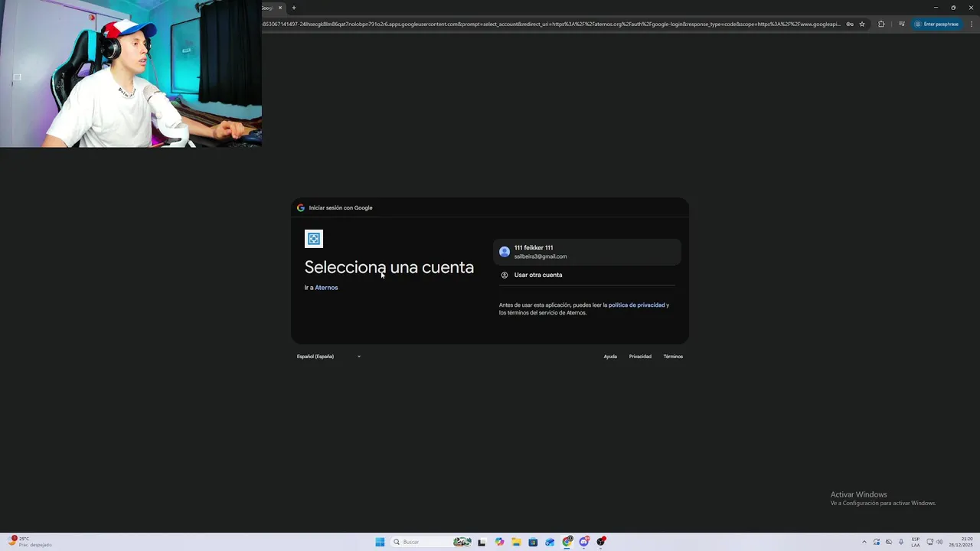The width and height of the screenshot is (980, 551).
Task: Bookmark this page with the star icon
Action: [x=862, y=24]
